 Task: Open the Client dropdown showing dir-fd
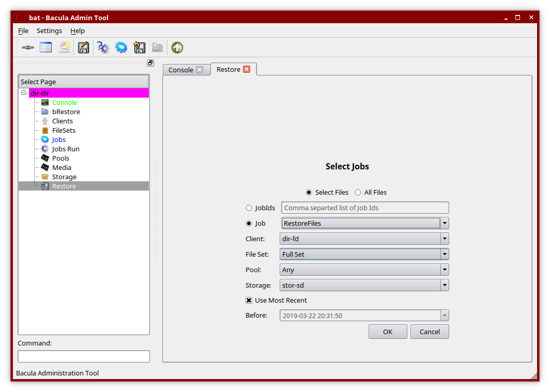[364, 239]
